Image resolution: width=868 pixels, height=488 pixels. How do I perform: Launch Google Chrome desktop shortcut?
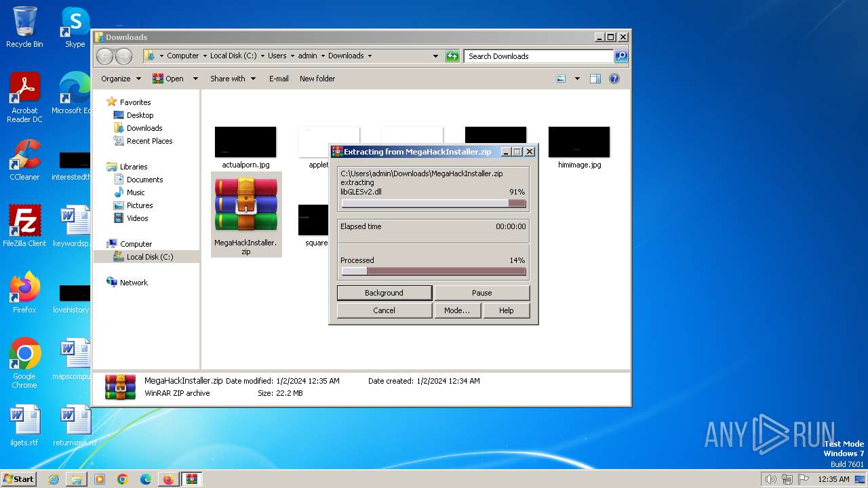coord(24,363)
